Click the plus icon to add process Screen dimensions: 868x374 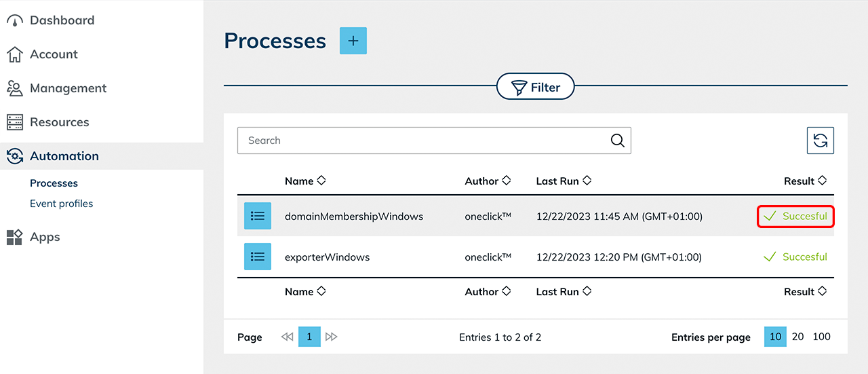point(353,41)
